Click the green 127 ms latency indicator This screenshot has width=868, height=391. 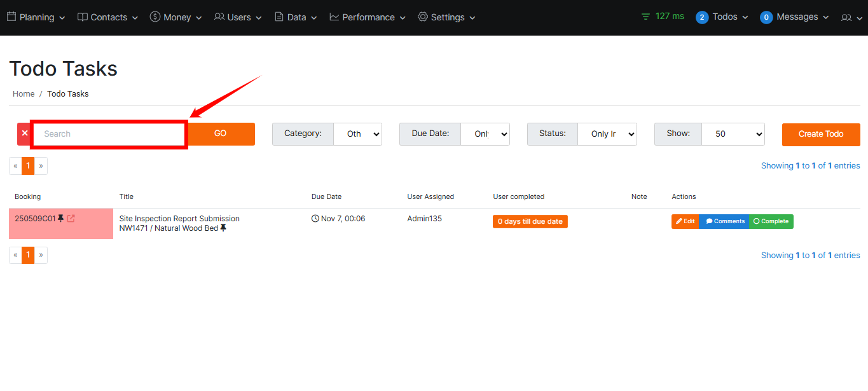coord(663,17)
